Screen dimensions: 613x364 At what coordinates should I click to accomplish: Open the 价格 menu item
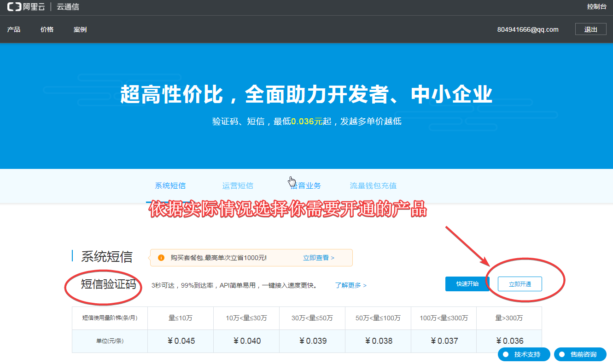47,29
